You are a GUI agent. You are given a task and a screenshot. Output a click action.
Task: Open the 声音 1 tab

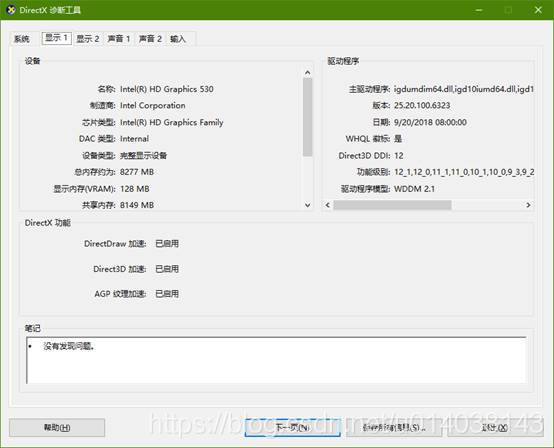[x=119, y=39]
